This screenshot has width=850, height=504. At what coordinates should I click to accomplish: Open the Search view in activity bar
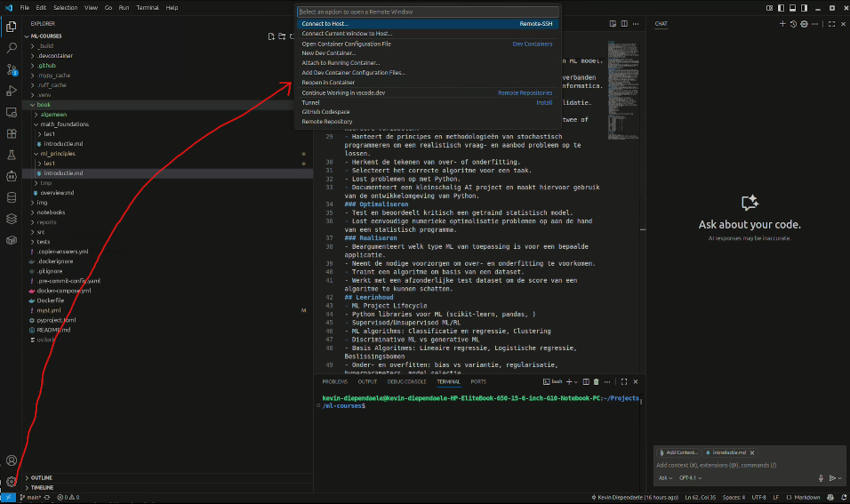click(x=12, y=48)
